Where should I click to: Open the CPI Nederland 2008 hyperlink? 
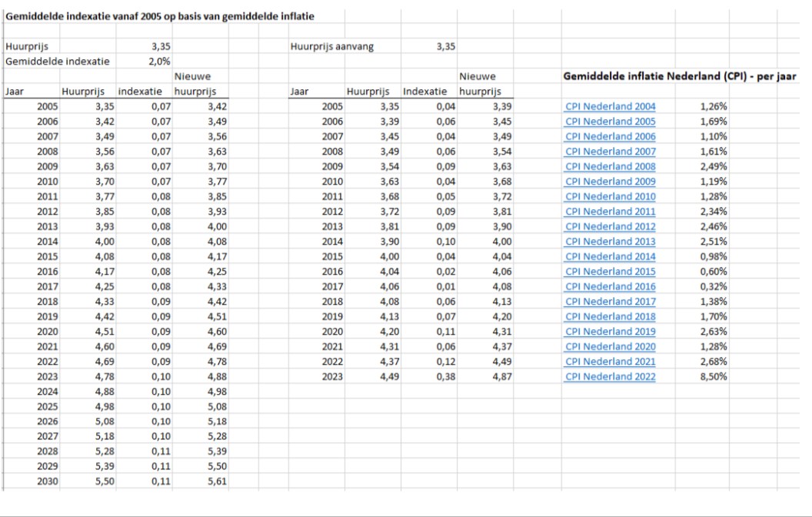(610, 167)
